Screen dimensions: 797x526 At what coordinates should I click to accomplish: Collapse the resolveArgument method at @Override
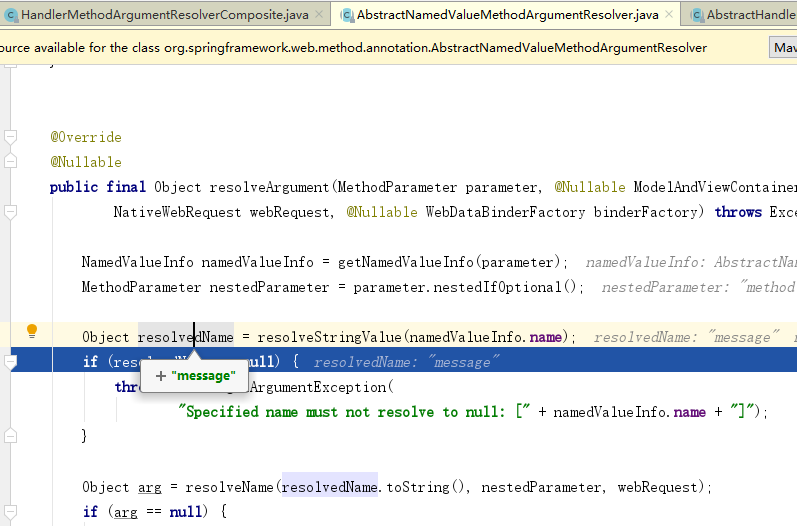click(10, 137)
